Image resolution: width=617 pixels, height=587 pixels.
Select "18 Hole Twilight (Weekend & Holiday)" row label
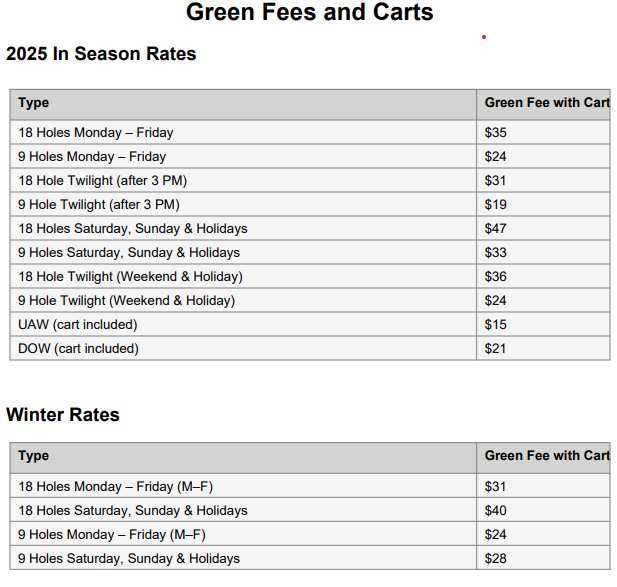coord(130,277)
